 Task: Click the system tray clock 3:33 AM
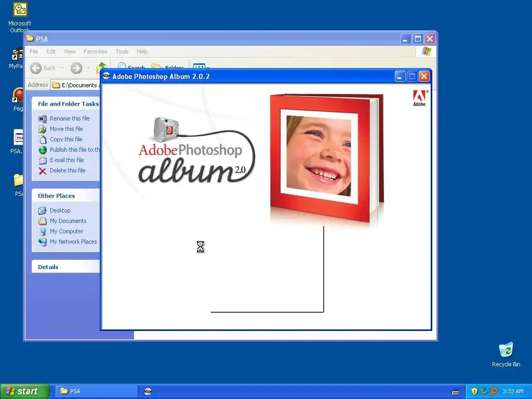[x=513, y=392]
